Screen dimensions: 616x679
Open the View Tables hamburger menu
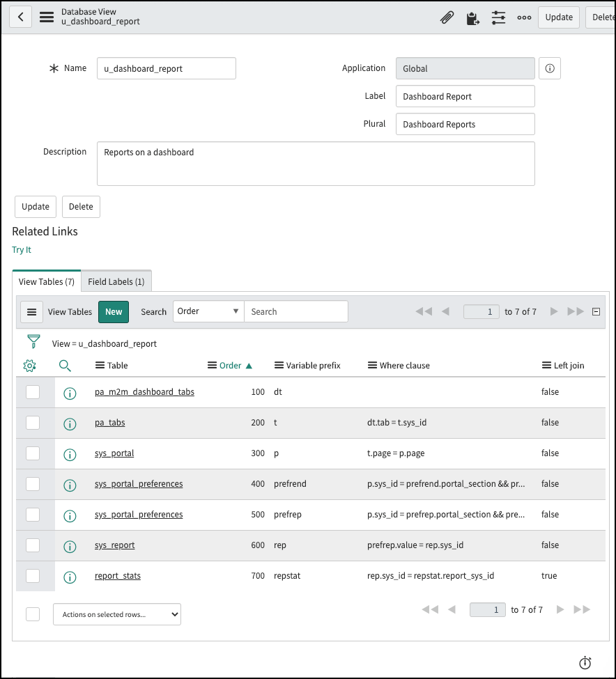click(x=31, y=311)
